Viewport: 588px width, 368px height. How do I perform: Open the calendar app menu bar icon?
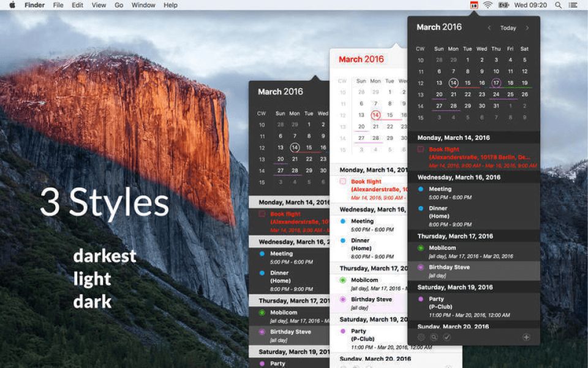point(474,5)
